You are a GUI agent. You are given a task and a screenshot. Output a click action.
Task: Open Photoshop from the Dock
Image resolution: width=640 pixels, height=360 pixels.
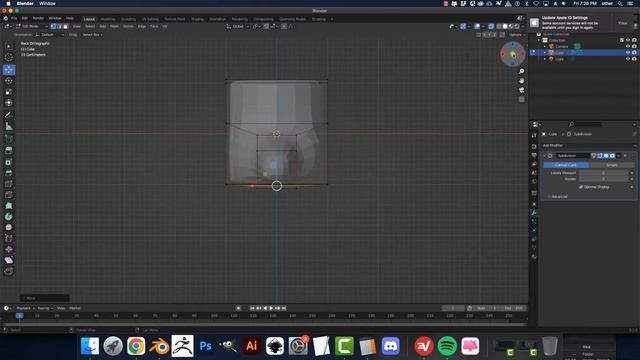pos(205,346)
